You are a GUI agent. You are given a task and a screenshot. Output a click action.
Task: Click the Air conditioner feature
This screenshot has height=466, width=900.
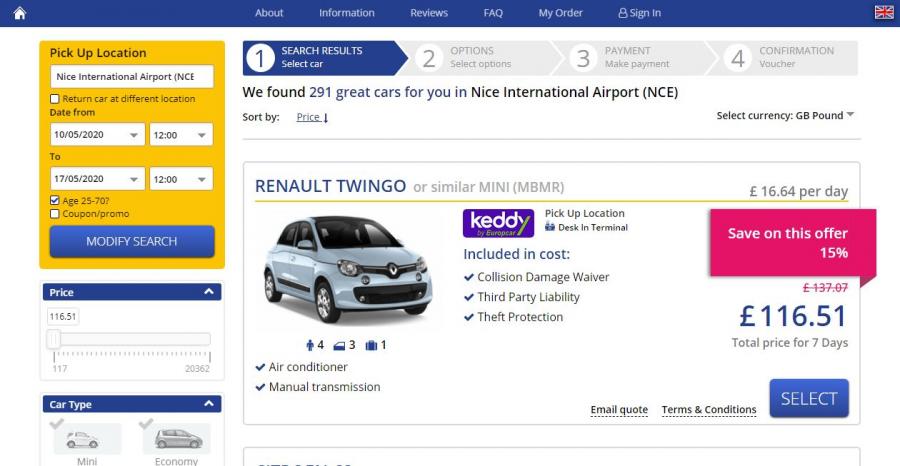point(301,367)
